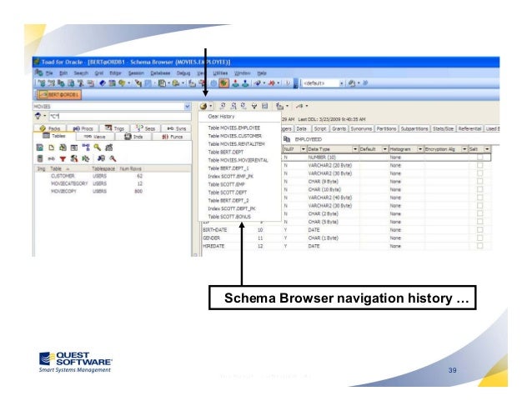Open the Stats/Size tab
This screenshot has height=411, width=532.
[x=443, y=129]
